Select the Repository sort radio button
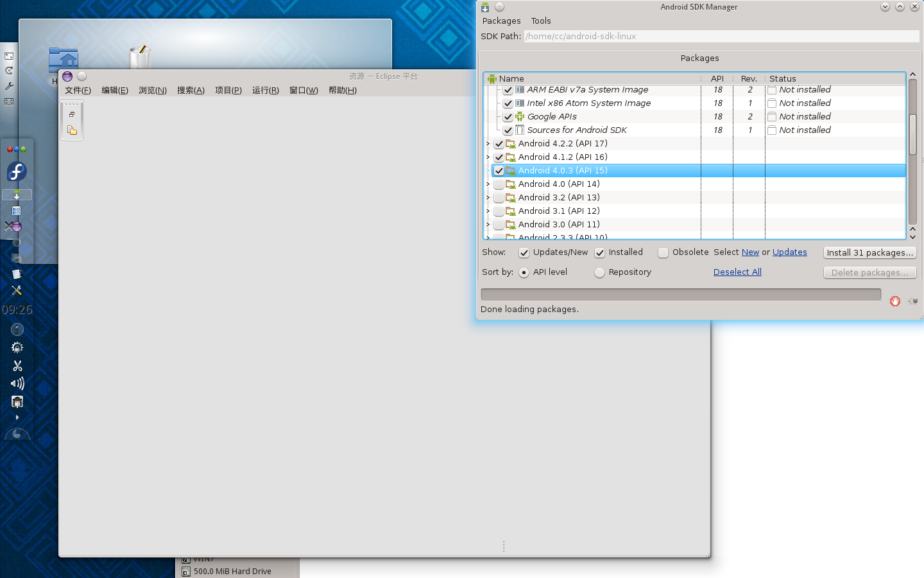This screenshot has height=578, width=924. click(x=599, y=273)
